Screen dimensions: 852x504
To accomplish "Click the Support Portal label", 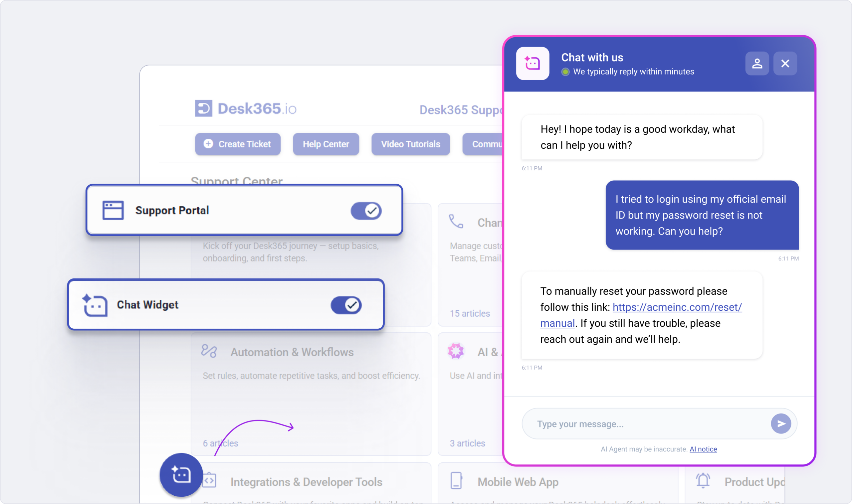I will pyautogui.click(x=172, y=210).
